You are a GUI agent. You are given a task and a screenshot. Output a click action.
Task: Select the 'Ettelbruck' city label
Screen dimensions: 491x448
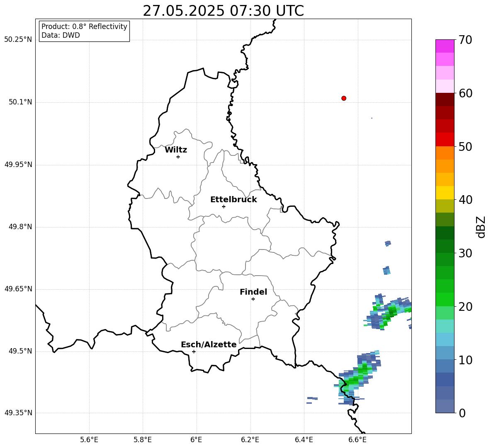coord(233,200)
